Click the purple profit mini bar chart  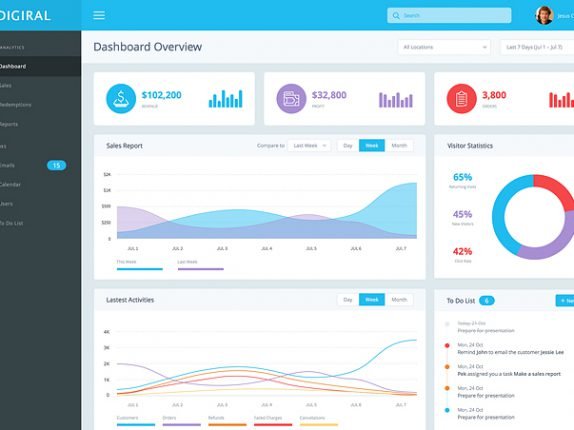click(396, 100)
